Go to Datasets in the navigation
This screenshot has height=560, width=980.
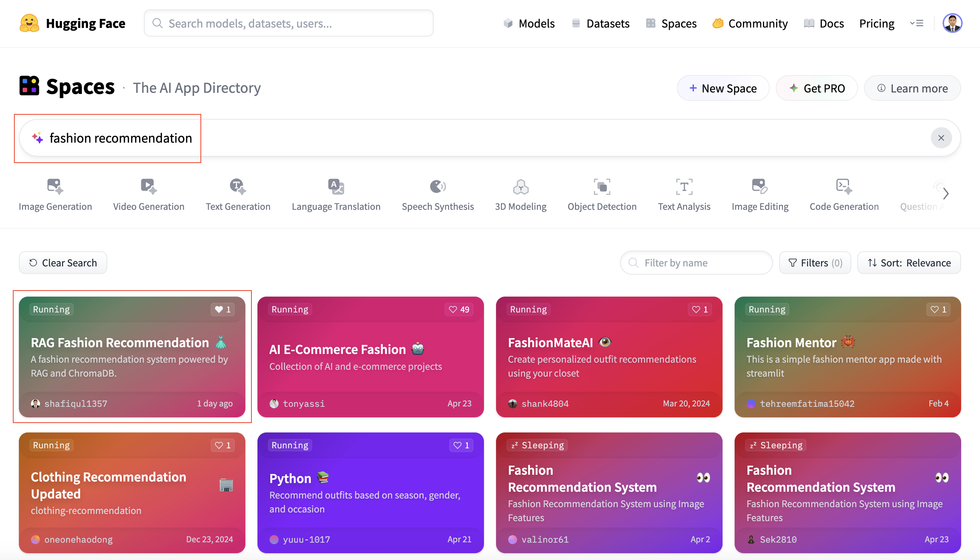(x=600, y=23)
